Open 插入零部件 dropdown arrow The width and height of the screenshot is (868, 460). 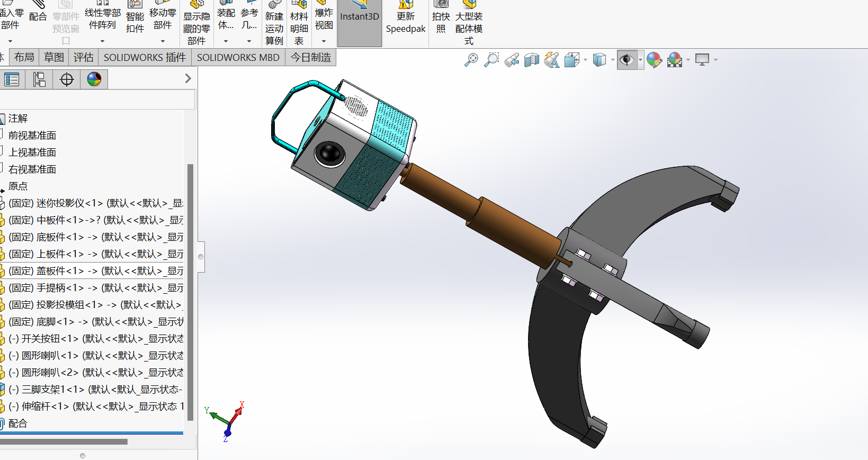coord(10,41)
